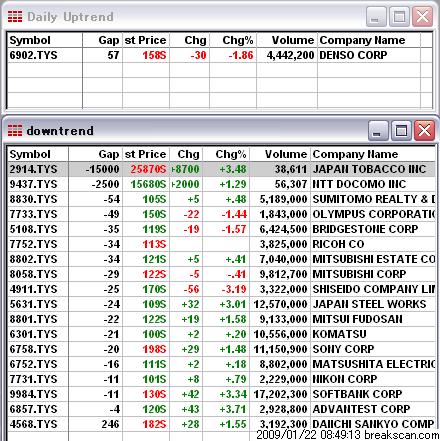This screenshot has height=441, width=440.
Task: Click NTT DOCOMO INC name
Action: click(359, 184)
